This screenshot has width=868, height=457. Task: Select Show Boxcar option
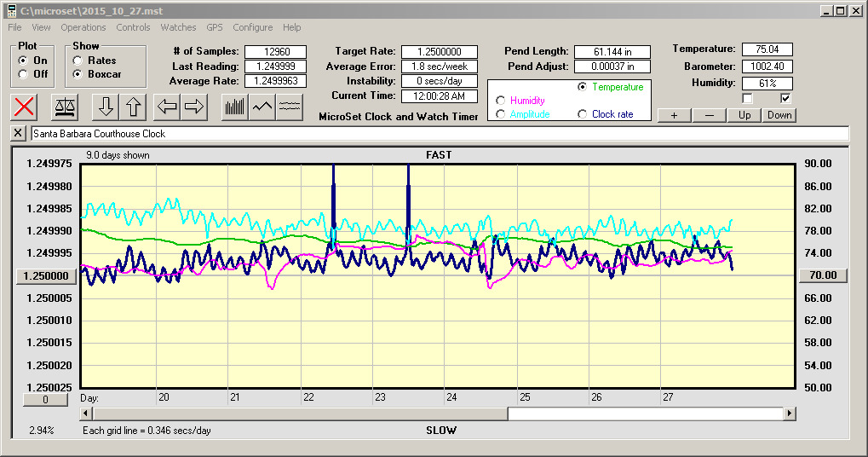click(x=78, y=73)
